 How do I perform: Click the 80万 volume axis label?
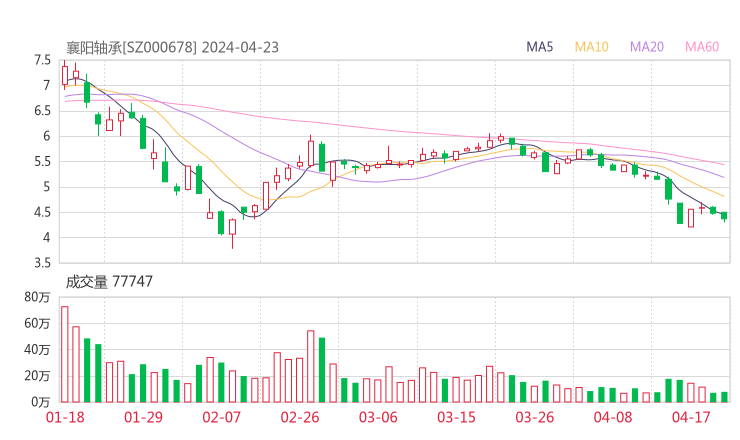point(37,297)
